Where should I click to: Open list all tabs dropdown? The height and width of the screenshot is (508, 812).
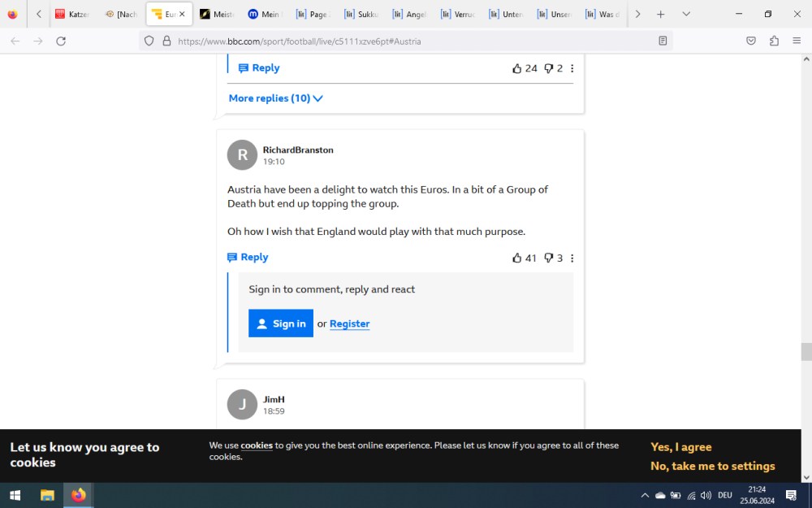(686, 14)
